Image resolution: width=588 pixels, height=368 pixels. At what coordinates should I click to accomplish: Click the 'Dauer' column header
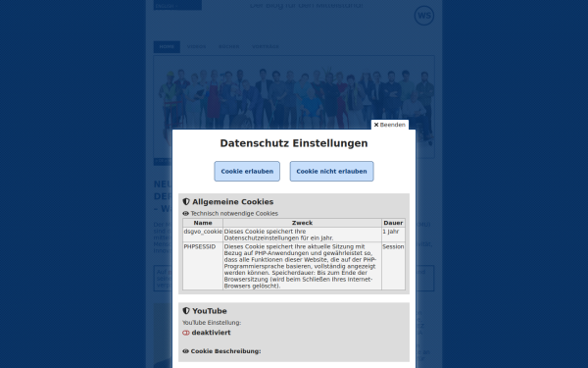point(393,223)
